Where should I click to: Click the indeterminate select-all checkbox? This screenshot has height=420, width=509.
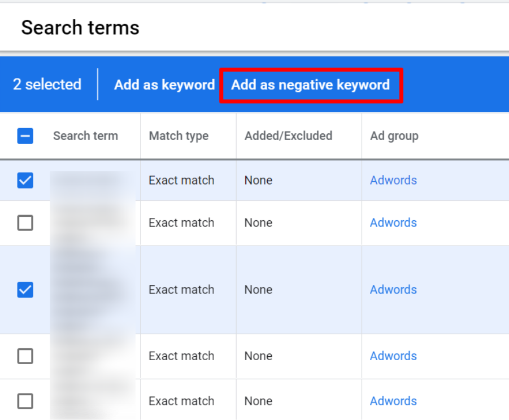[x=24, y=135]
